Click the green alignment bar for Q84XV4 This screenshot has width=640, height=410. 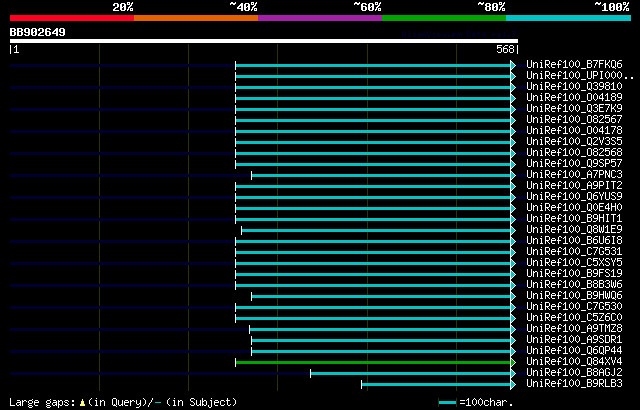pos(373,362)
